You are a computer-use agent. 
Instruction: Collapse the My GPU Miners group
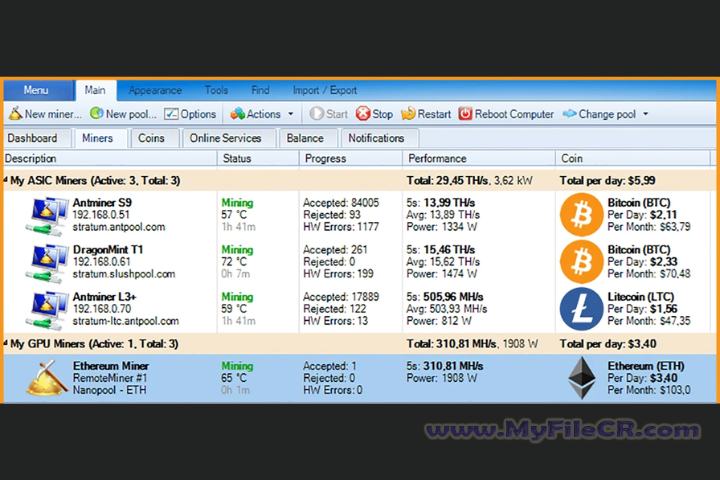point(6,343)
